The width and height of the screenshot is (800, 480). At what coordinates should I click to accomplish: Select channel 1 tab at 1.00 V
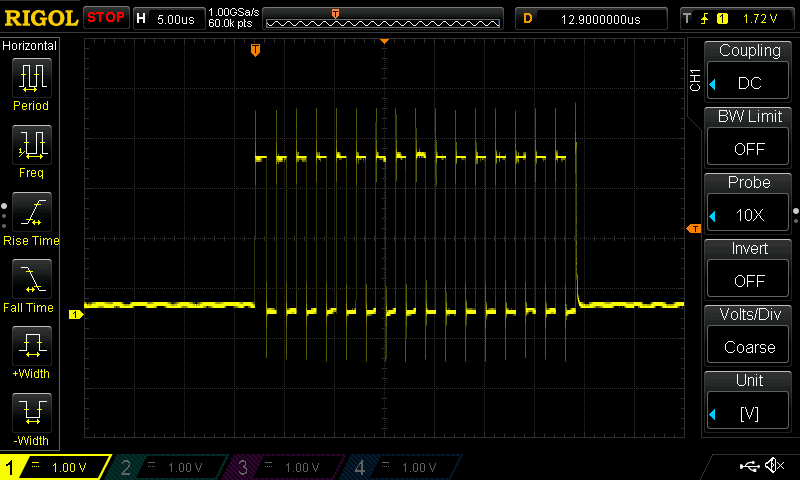point(54,467)
